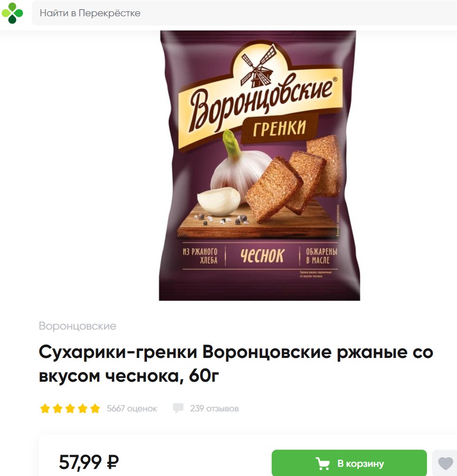Open the 5667 оценок ratings link
This screenshot has height=476, width=457.
(x=132, y=409)
